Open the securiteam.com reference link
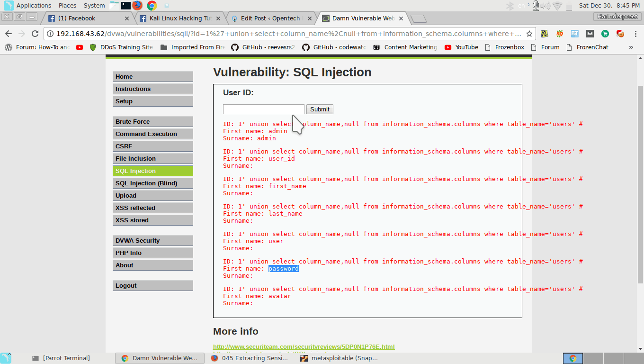Viewport: 644px width, 364px height. [x=304, y=347]
